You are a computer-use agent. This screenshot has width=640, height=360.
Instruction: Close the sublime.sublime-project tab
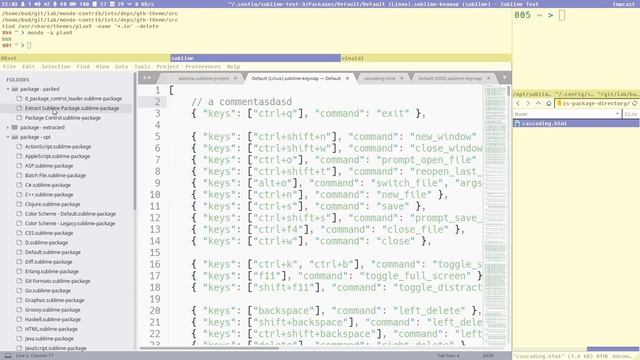[235, 78]
